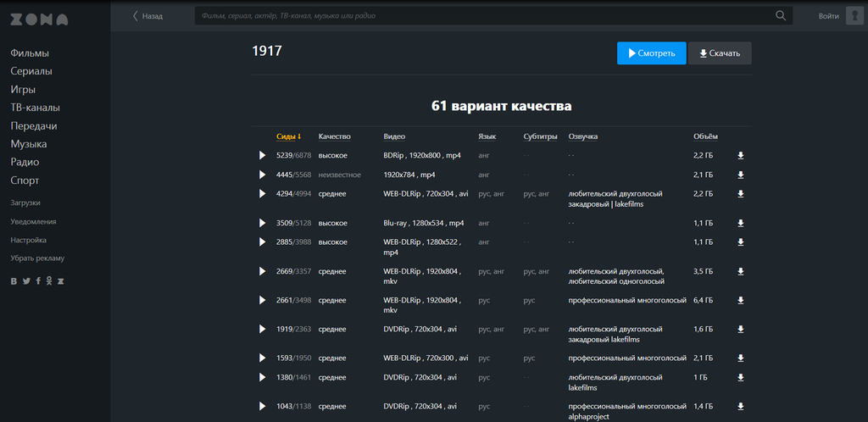Screen dimensions: 868x422
Task: Open Передачи section
Action: [34, 126]
